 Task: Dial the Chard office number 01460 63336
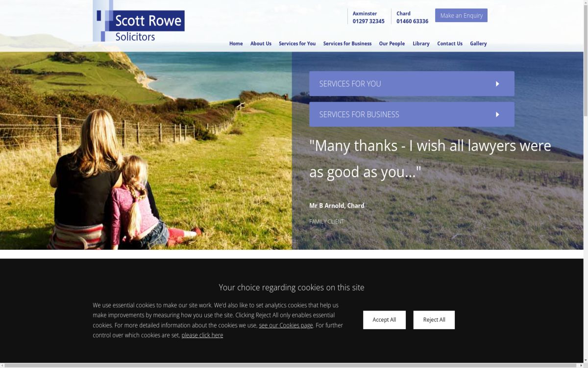coord(412,21)
